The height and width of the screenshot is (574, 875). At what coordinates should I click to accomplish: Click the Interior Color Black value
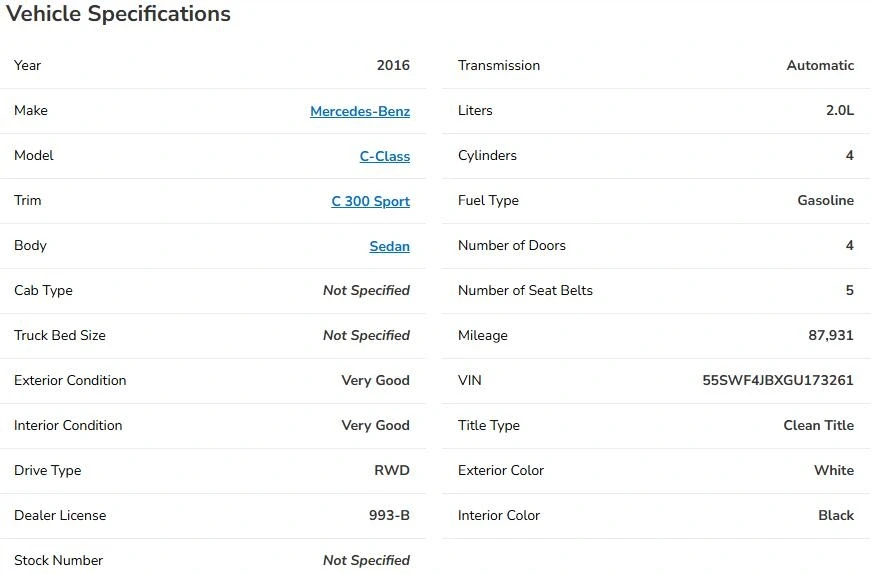tap(836, 515)
